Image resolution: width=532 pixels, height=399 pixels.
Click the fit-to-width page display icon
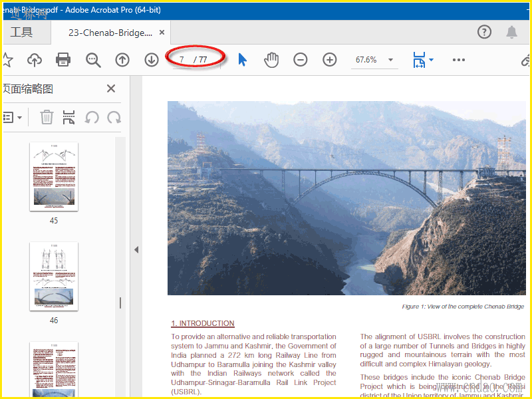click(420, 60)
